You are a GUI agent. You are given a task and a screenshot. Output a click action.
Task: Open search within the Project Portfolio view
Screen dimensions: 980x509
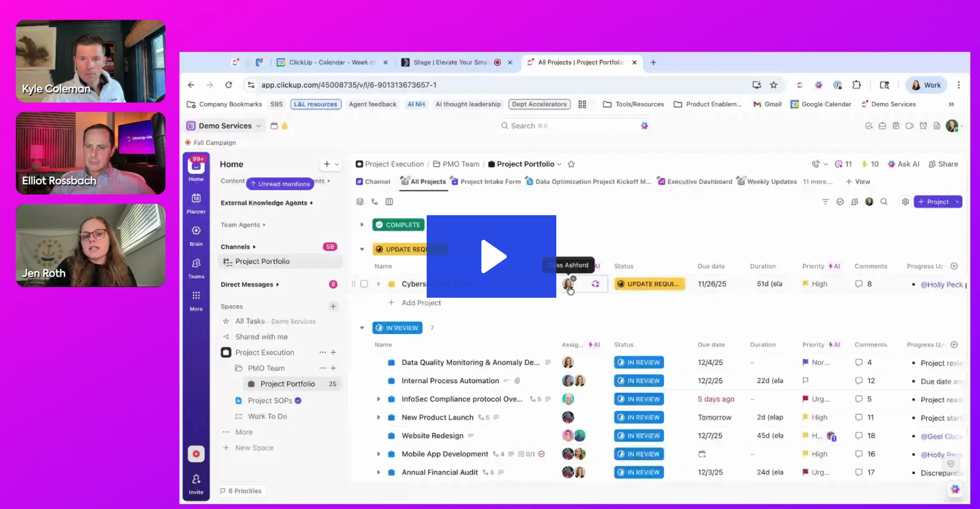884,201
